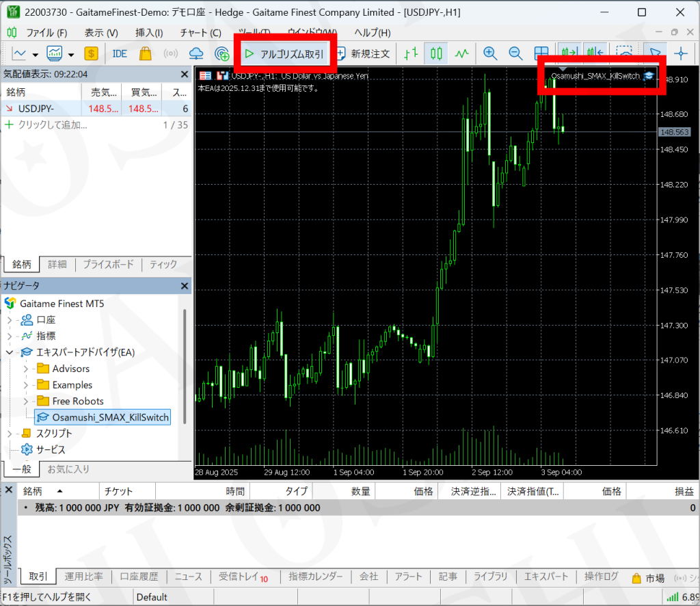Switch chart to bar chart view
700x606 pixels.
[411, 53]
